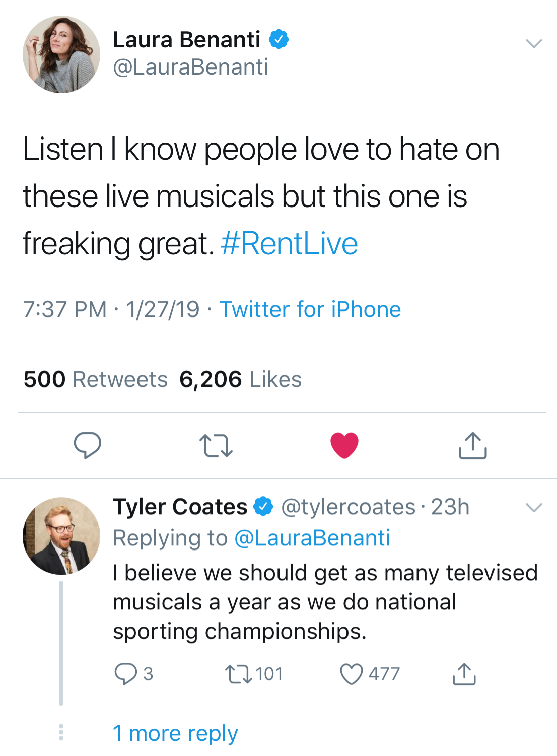Image resolution: width=557 pixels, height=756 pixels.
Task: Open the #RentLive hashtag
Action: (289, 244)
